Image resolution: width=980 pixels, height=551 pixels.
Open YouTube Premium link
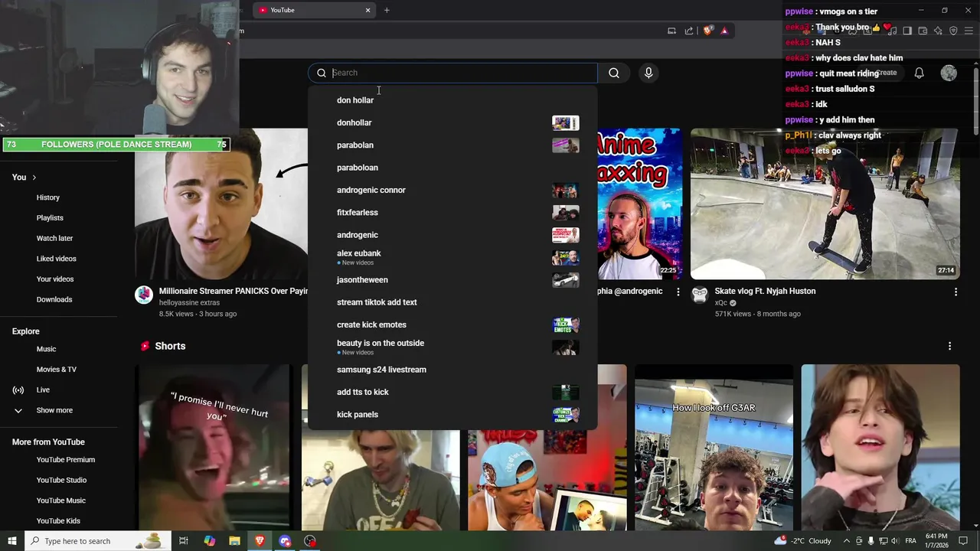point(66,460)
